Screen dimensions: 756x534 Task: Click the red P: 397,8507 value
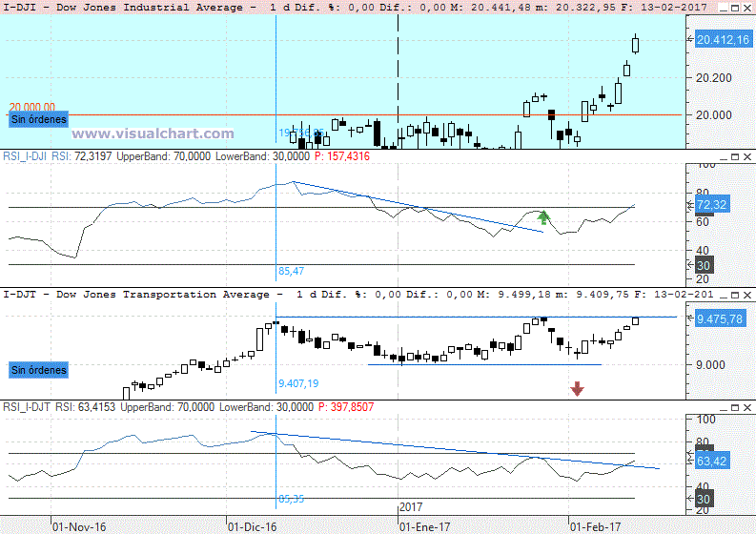(x=346, y=407)
